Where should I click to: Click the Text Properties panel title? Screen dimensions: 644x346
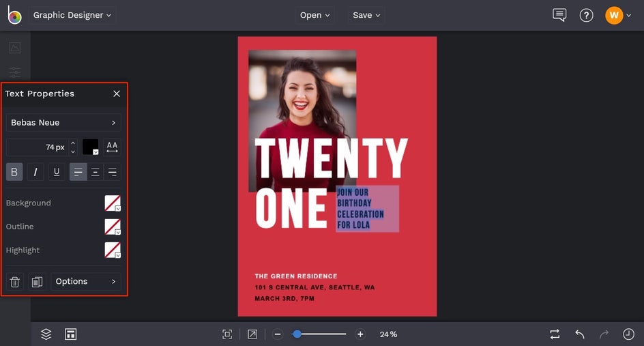point(40,93)
